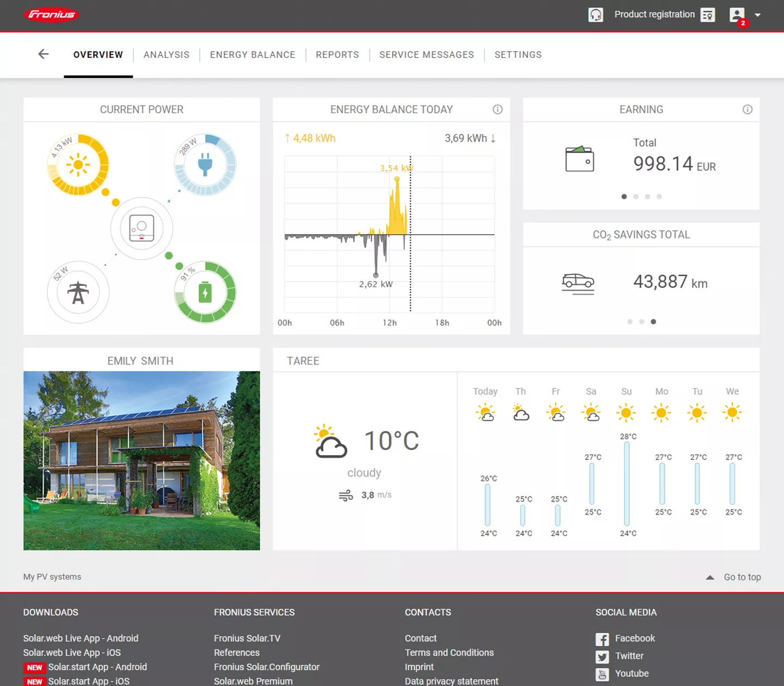Open the contact support headset icon
Screen dimensions: 784x686
click(x=596, y=15)
